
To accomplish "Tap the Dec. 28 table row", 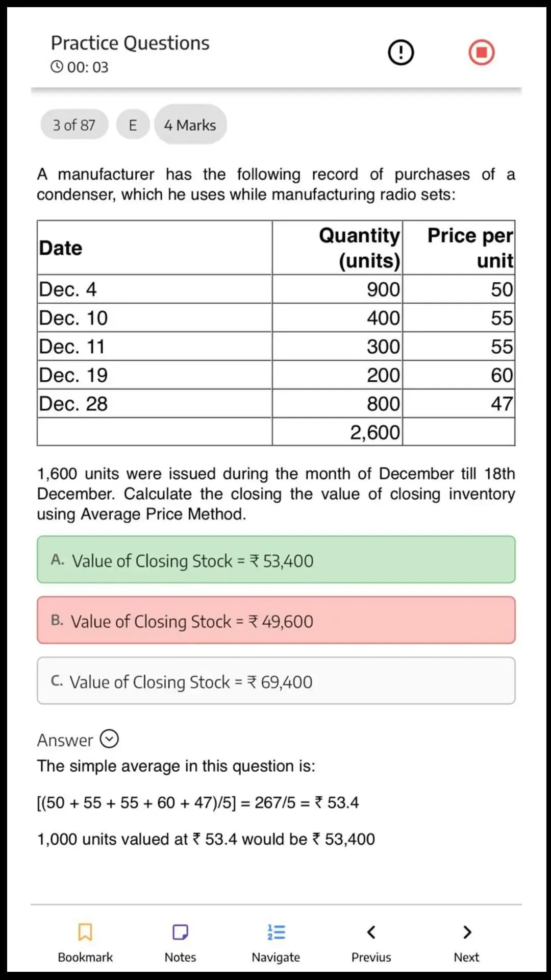I will [x=275, y=404].
